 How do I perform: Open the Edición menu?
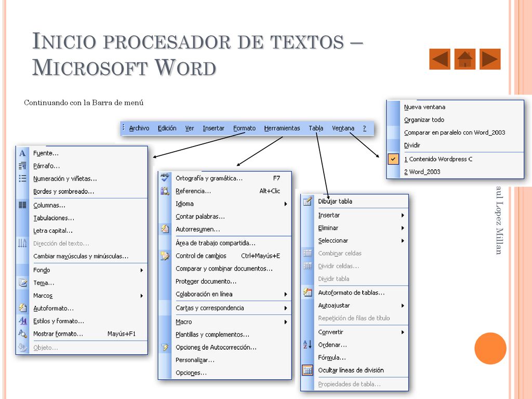167,128
